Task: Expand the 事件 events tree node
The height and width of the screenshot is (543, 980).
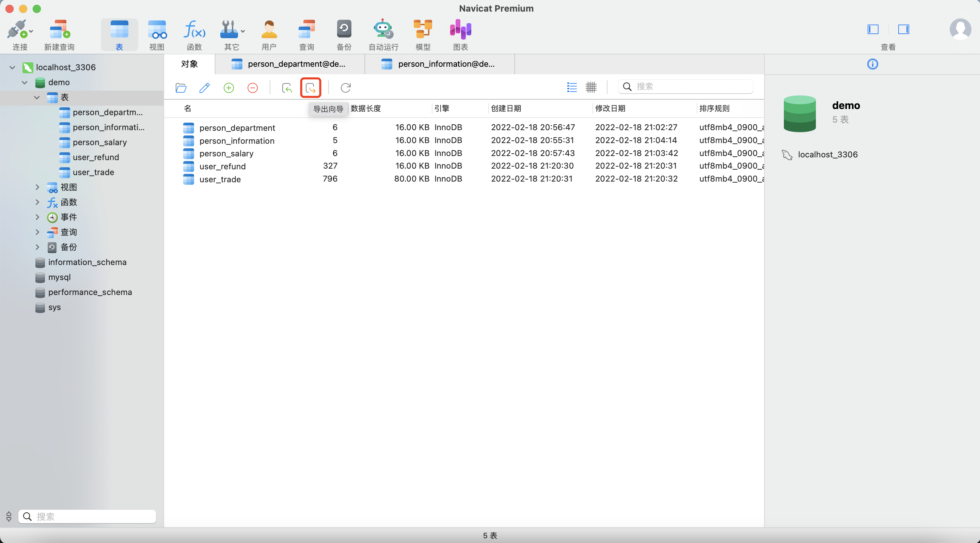Action: tap(37, 217)
